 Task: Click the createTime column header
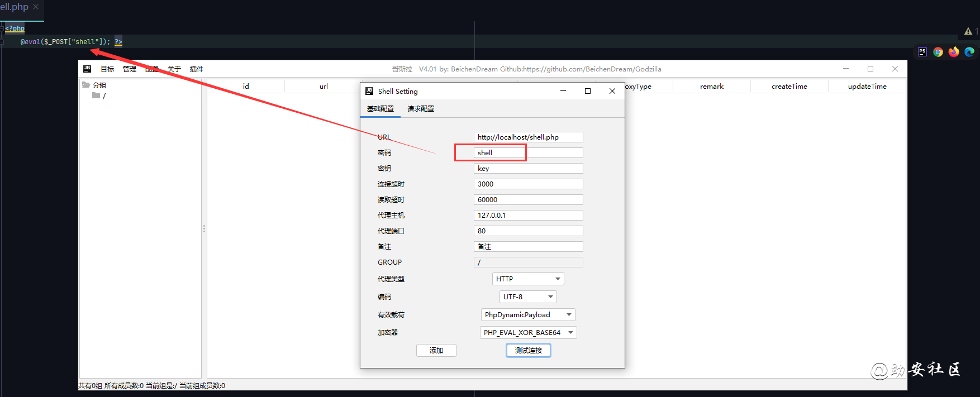pyautogui.click(x=789, y=86)
